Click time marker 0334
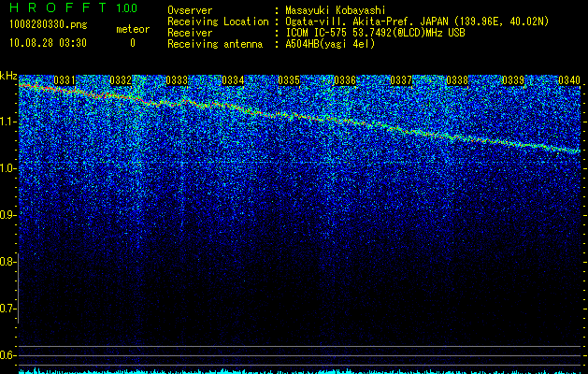588x374 pixels. tap(233, 80)
